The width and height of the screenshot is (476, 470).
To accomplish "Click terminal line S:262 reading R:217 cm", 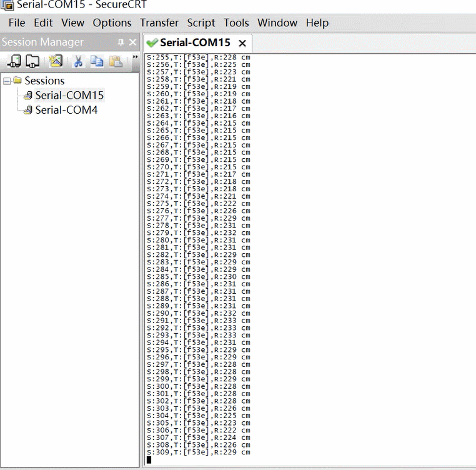I will pyautogui.click(x=199, y=109).
